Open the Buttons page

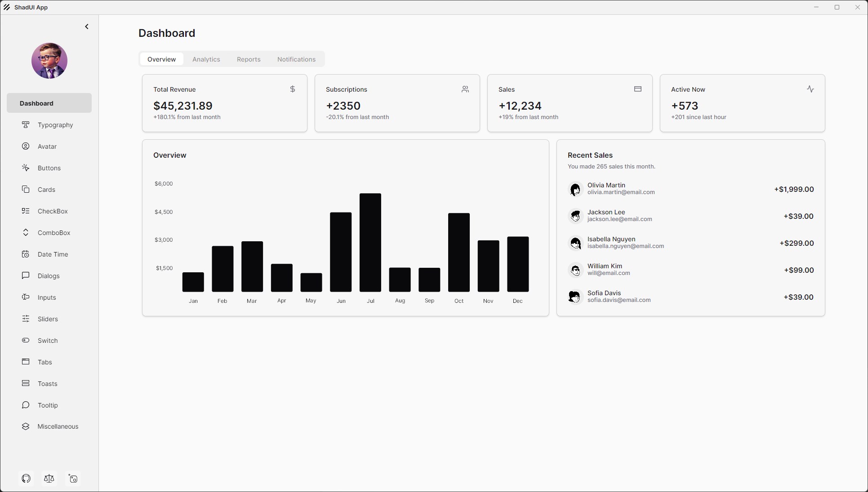[49, 168]
